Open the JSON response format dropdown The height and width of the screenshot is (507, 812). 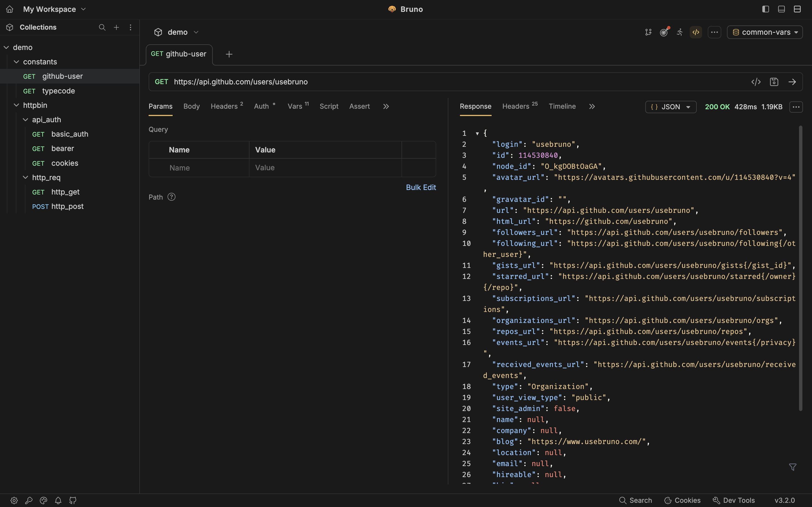[x=670, y=107]
